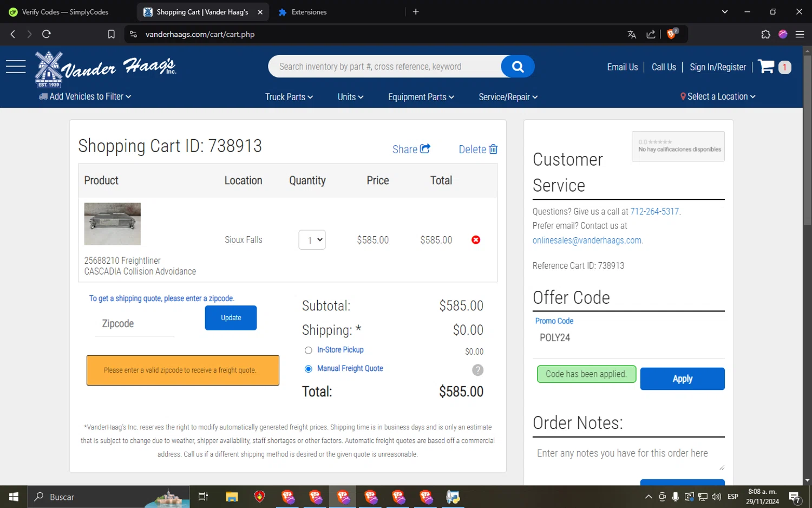This screenshot has height=508, width=812.
Task: Email onlinesales@vanderhaags.com
Action: click(587, 240)
